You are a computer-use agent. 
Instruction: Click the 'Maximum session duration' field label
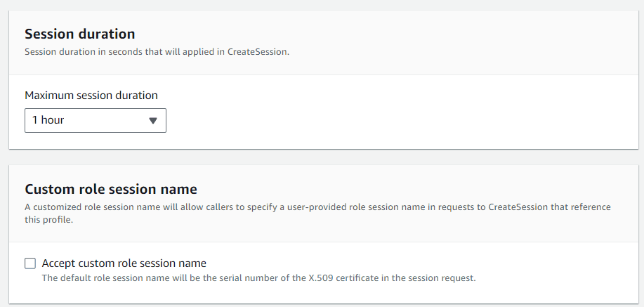tap(91, 96)
